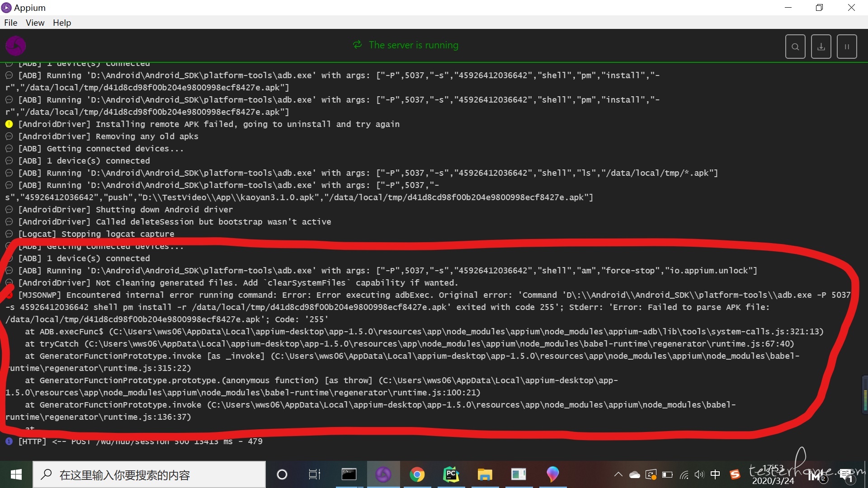Click the colorful balloon app icon on taskbar
Screen dimensions: 868x488
click(x=552, y=474)
